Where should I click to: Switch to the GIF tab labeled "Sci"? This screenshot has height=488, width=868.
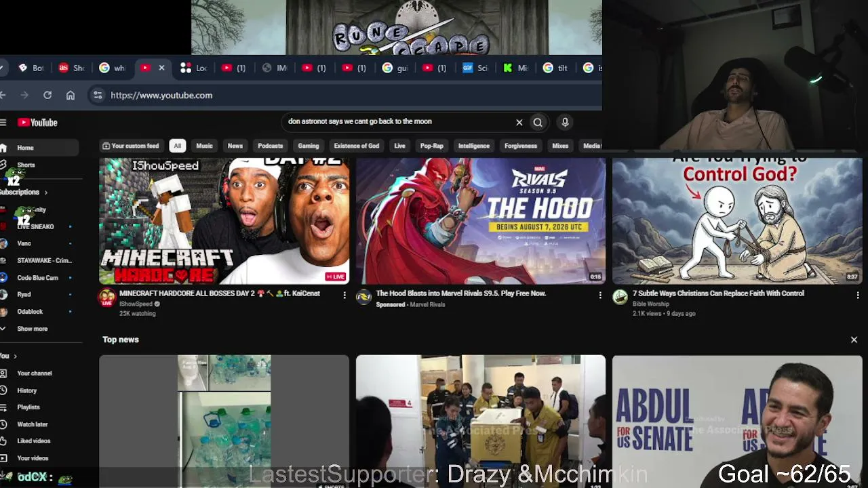(475, 68)
